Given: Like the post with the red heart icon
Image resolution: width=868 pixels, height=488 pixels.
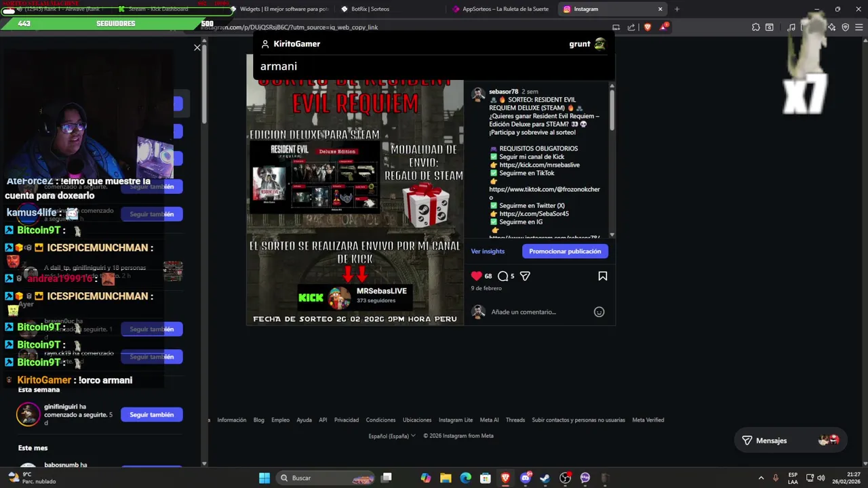Looking at the screenshot, I should 476,276.
